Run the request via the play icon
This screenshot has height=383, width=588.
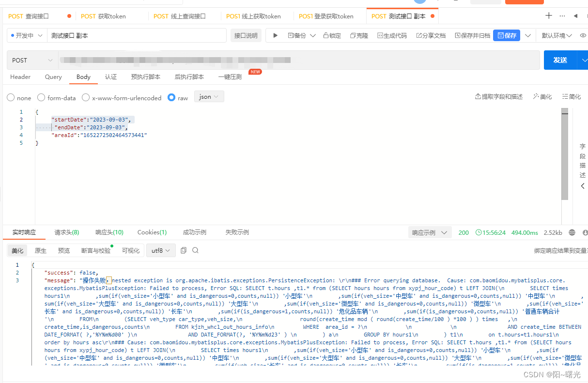click(x=275, y=35)
